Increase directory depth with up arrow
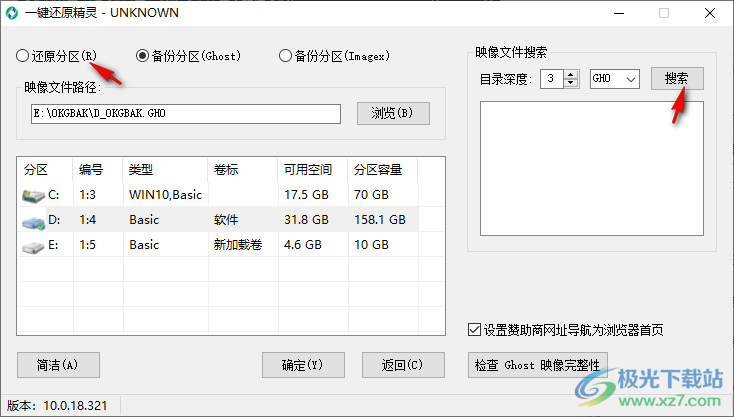The image size is (734, 417). pyautogui.click(x=571, y=74)
